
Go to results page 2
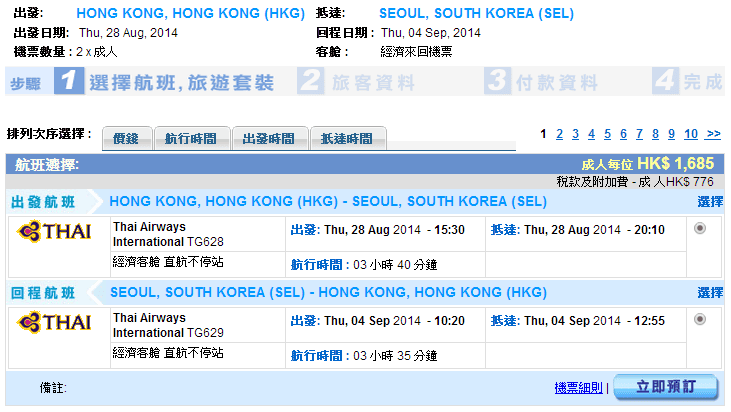tap(560, 134)
